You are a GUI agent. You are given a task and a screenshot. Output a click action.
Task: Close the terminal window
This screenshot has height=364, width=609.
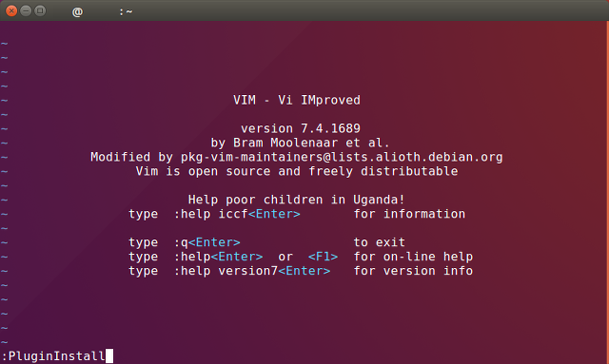point(11,10)
